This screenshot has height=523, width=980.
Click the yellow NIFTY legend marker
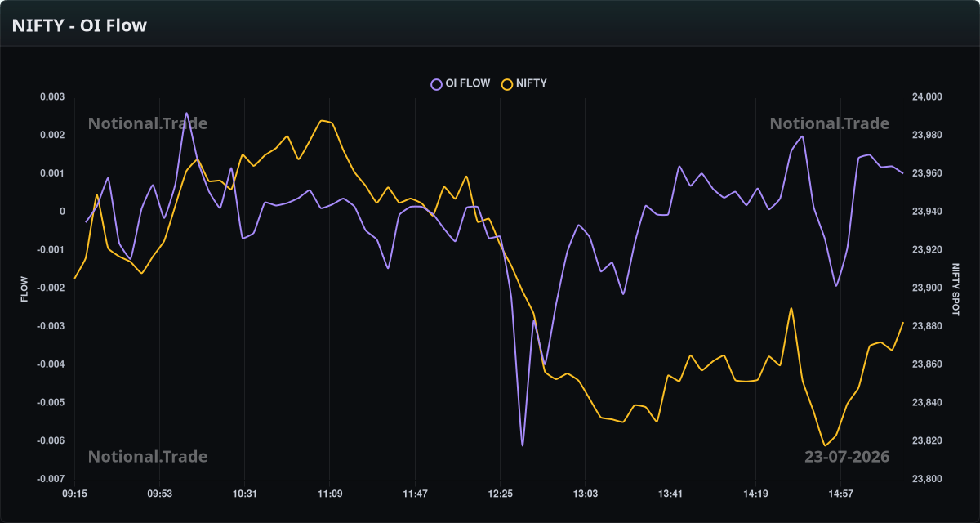(507, 83)
